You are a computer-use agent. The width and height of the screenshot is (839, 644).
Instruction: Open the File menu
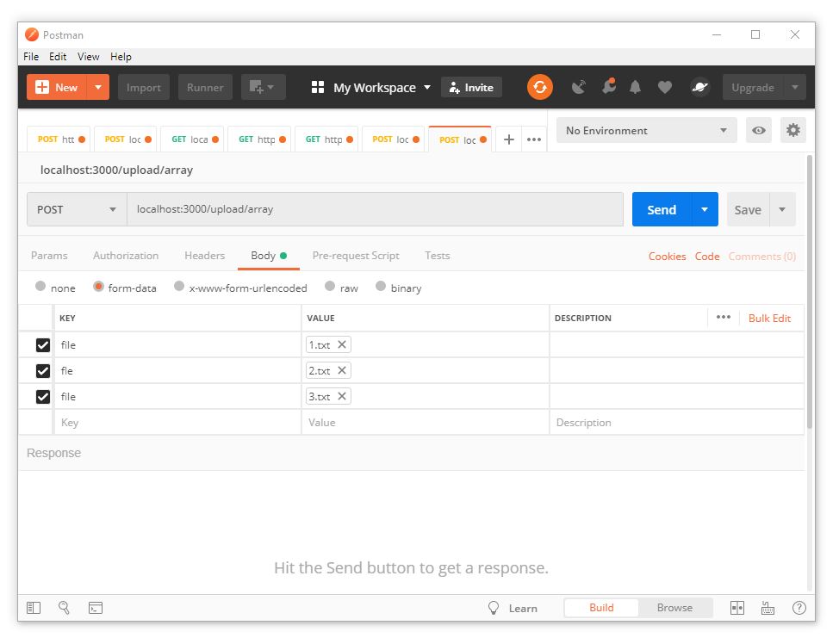coord(31,57)
